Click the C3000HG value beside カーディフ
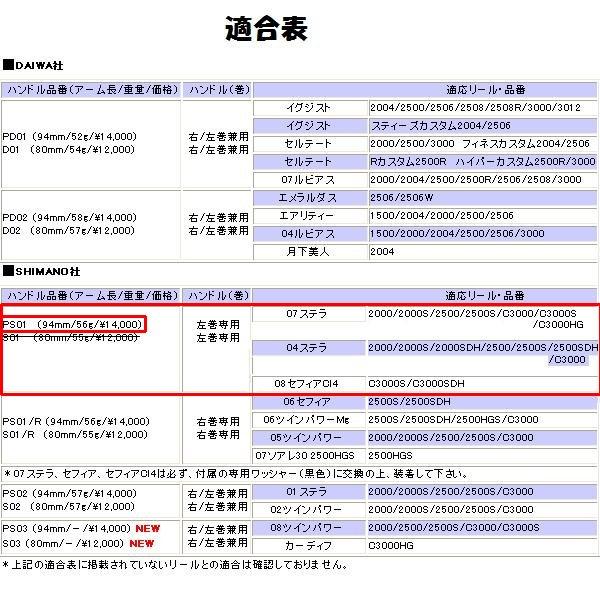The width and height of the screenshot is (600, 600). tap(391, 546)
